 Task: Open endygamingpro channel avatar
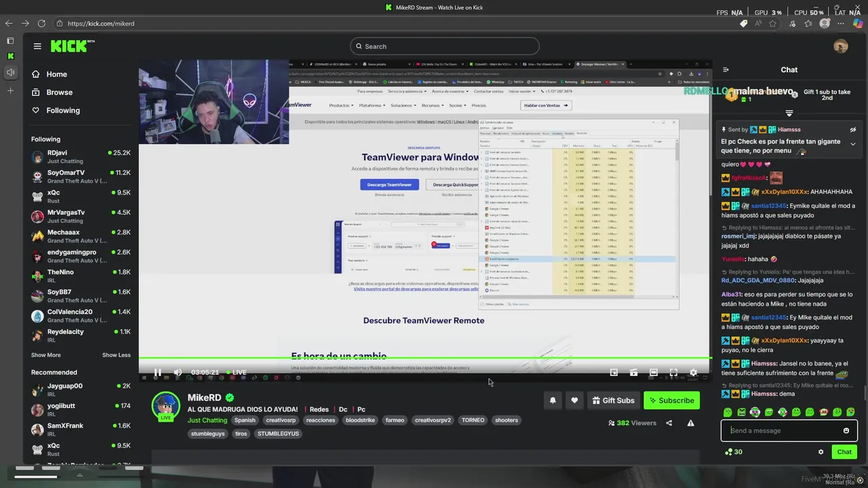(38, 256)
